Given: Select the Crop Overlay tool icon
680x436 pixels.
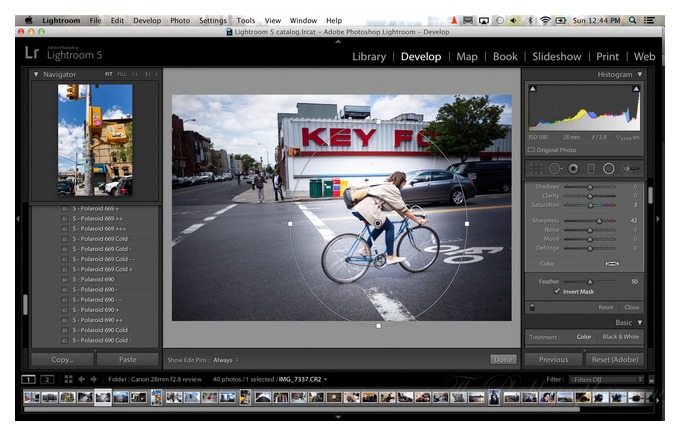Looking at the screenshot, I should tap(536, 169).
